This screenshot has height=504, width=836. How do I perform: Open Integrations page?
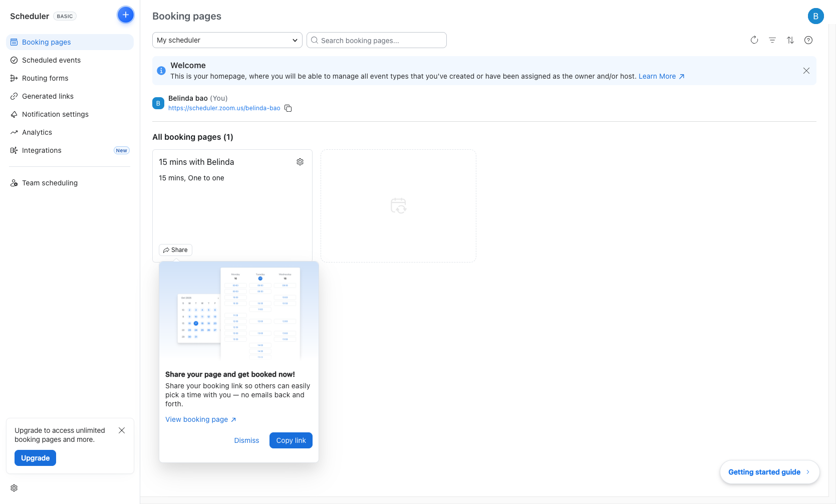70,150
